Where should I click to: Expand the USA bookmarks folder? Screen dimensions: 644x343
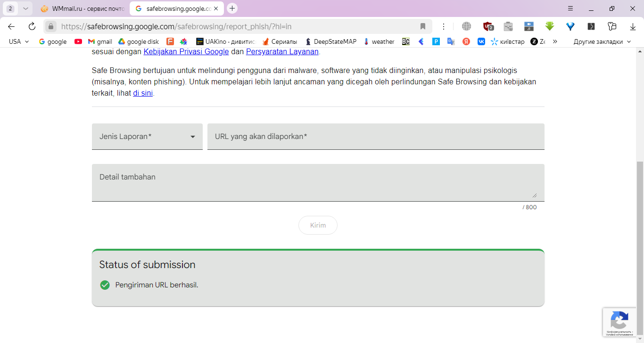(x=19, y=41)
